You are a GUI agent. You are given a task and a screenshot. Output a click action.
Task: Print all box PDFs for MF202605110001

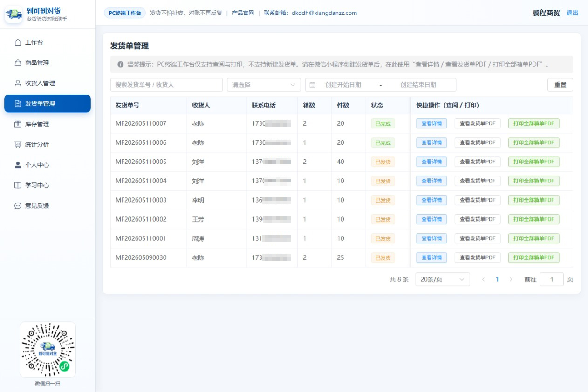click(534, 238)
